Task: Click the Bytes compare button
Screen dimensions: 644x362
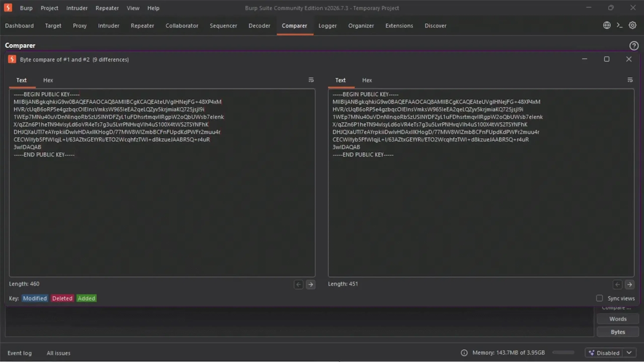Action: point(618,332)
